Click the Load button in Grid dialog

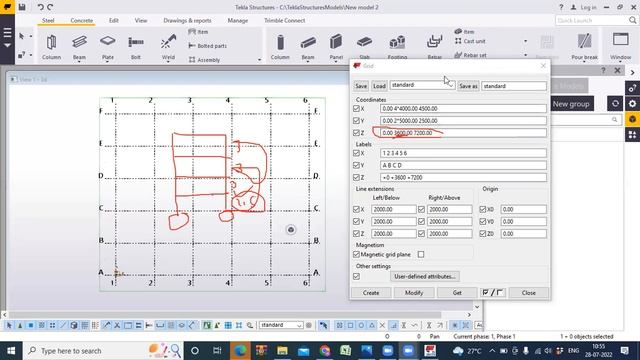379,86
